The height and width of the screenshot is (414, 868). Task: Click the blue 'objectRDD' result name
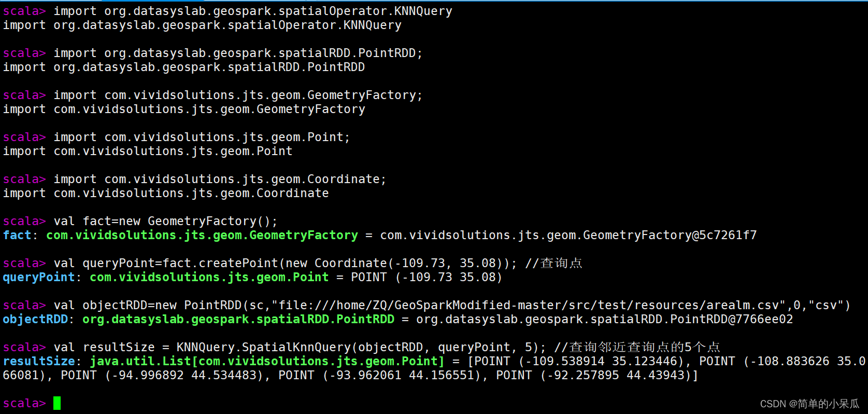point(35,319)
